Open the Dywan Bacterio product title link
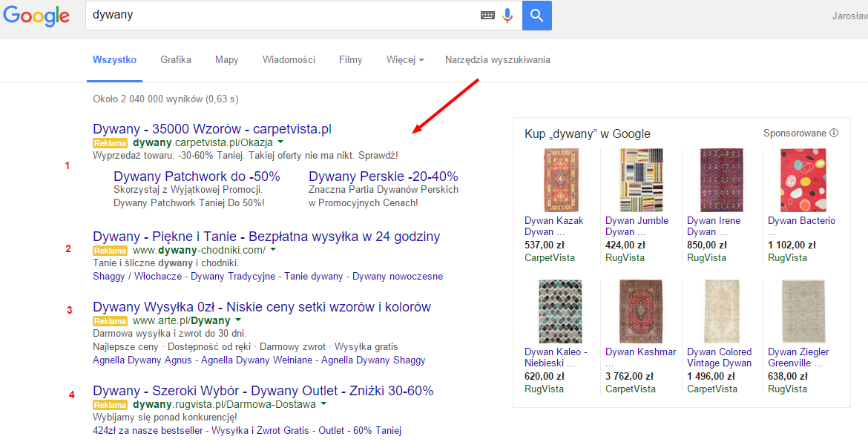Viewport: 868px width, 442px height. point(801,226)
